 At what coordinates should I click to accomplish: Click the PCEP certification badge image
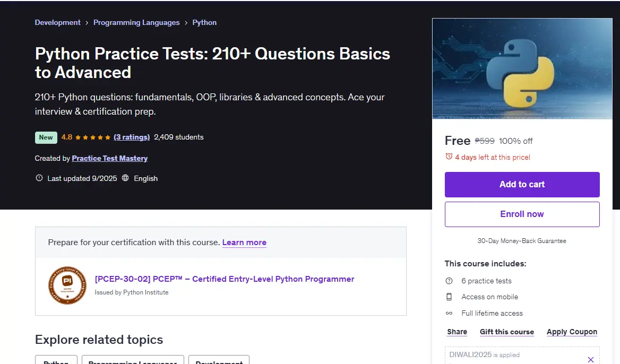pos(67,285)
